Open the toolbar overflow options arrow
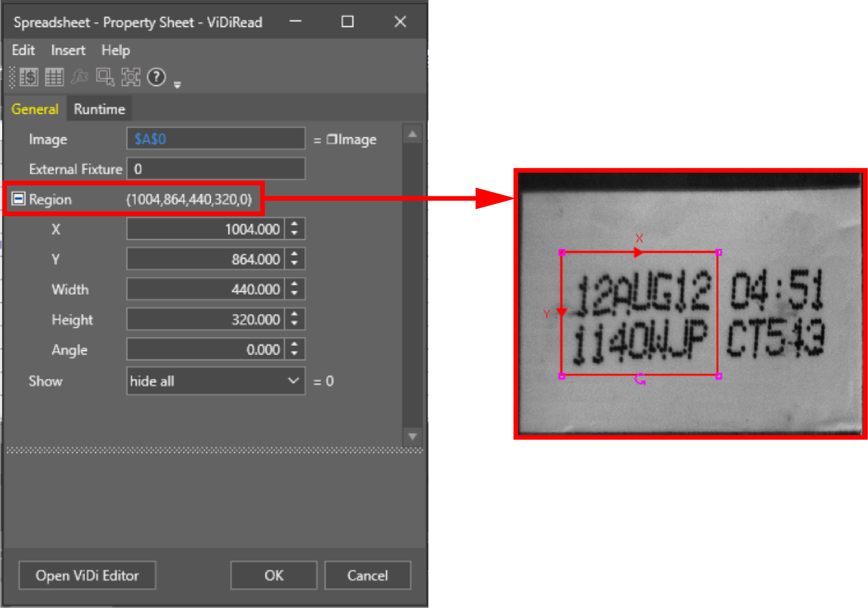Screen dimensions: 868x608 177,84
